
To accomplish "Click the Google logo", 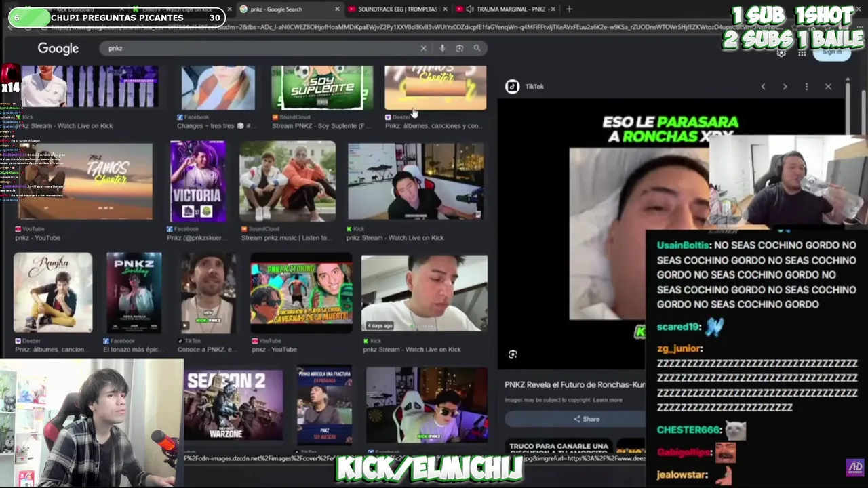I will tap(58, 48).
